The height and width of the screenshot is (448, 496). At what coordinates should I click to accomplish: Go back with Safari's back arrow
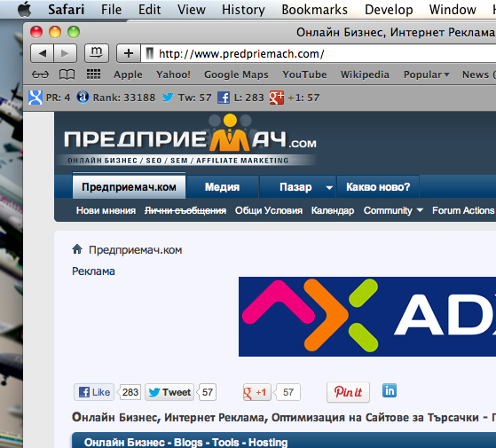[42, 53]
